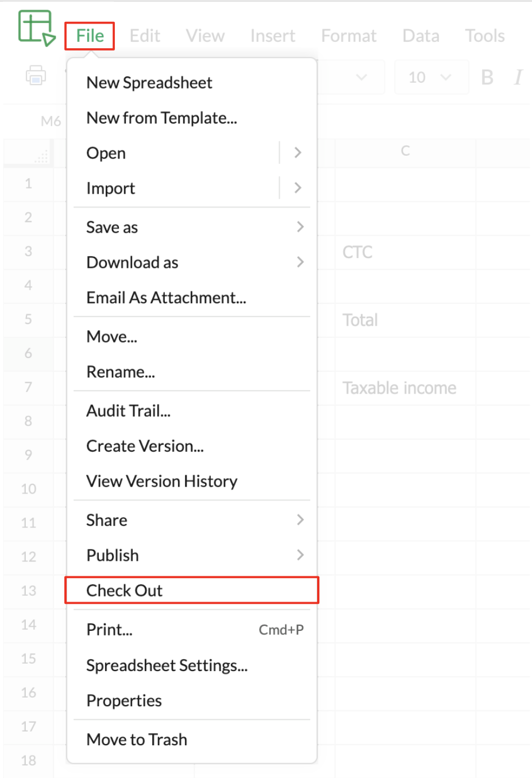Viewport: 532px width, 778px height.
Task: Select Move to Trash option
Action: 137,740
